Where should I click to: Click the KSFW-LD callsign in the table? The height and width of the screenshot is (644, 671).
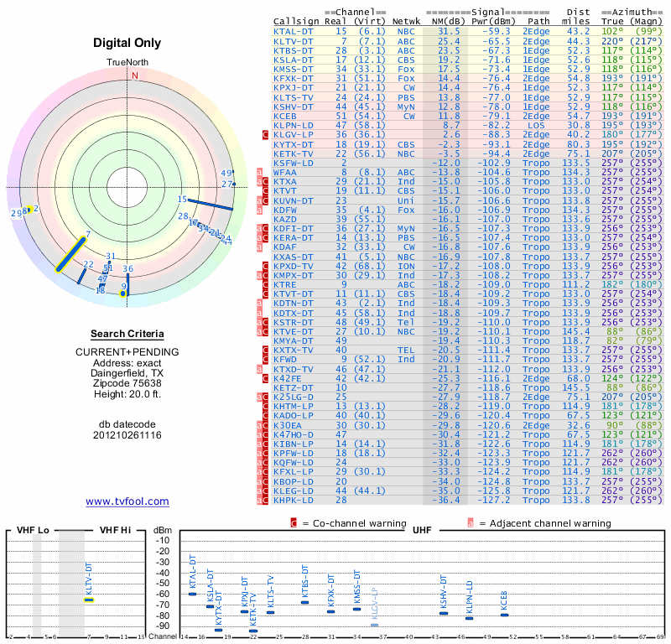[x=293, y=163]
